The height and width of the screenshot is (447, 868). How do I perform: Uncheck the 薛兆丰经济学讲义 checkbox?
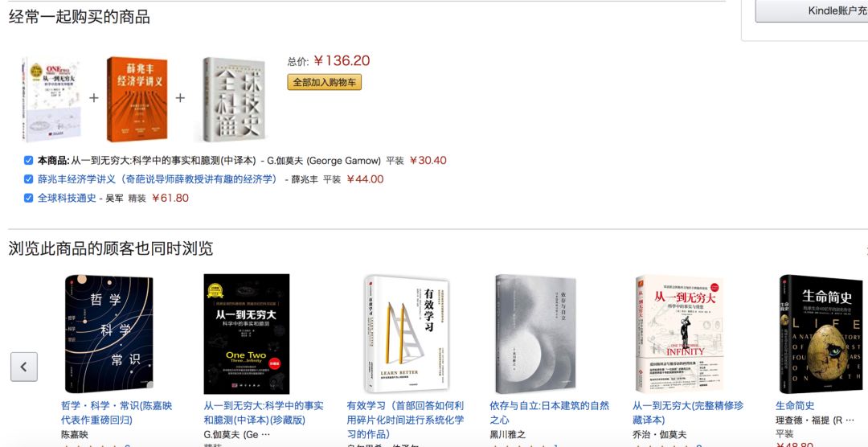(29, 179)
